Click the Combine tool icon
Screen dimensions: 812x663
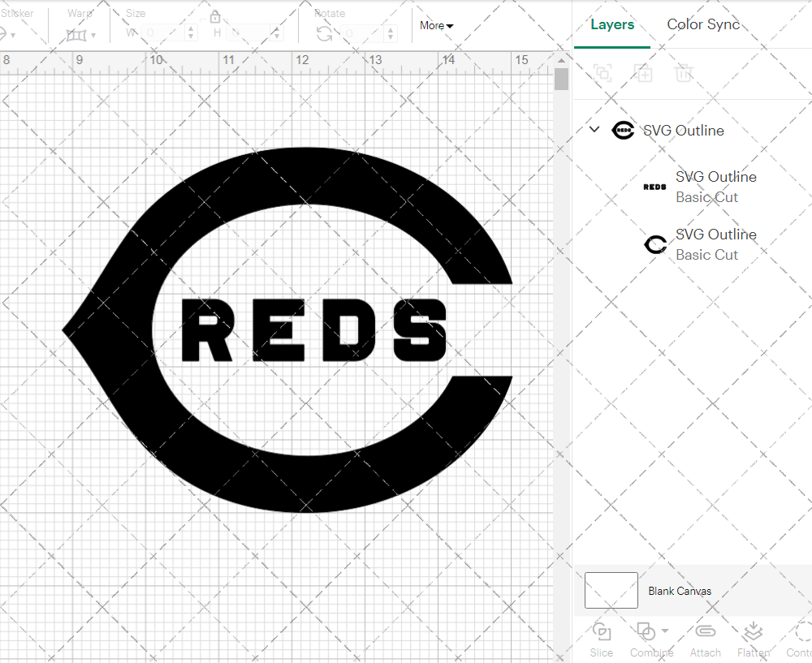[646, 632]
